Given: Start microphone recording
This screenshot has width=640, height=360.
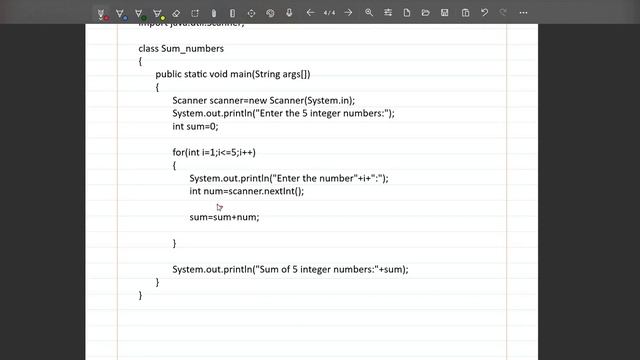Looking at the screenshot, I should click(x=289, y=13).
